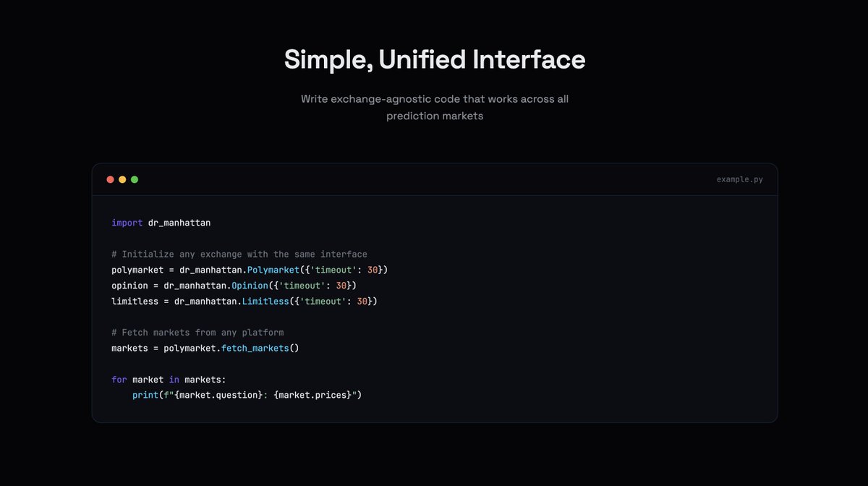Click the "# Initialize any exchange" comment line
868x486 pixels.
tap(239, 254)
